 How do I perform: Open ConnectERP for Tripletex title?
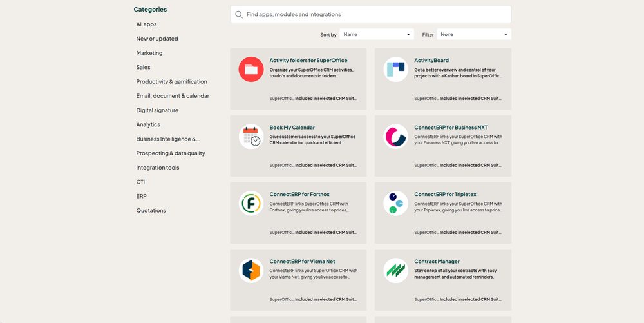pyautogui.click(x=445, y=194)
